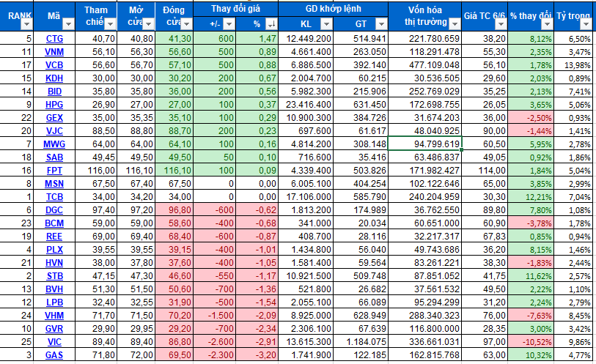Select market cap cell 221.780.659
The width and height of the screenshot is (596, 364).
[x=425, y=39]
